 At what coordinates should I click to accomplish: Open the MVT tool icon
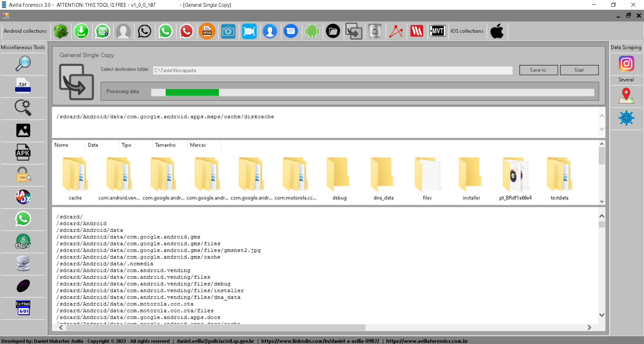coord(437,31)
